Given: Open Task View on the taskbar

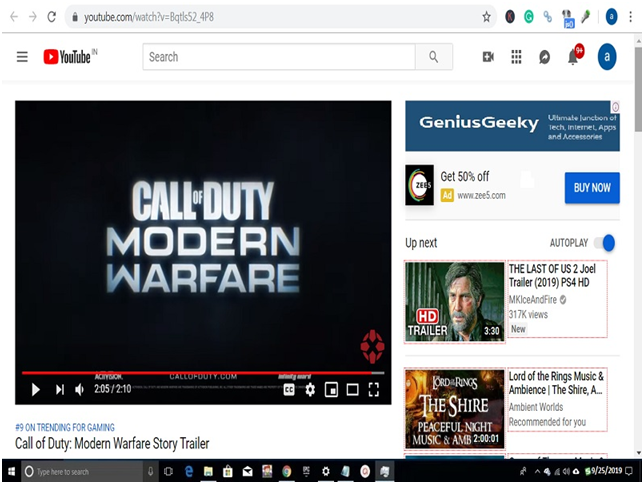Looking at the screenshot, I should (168, 471).
